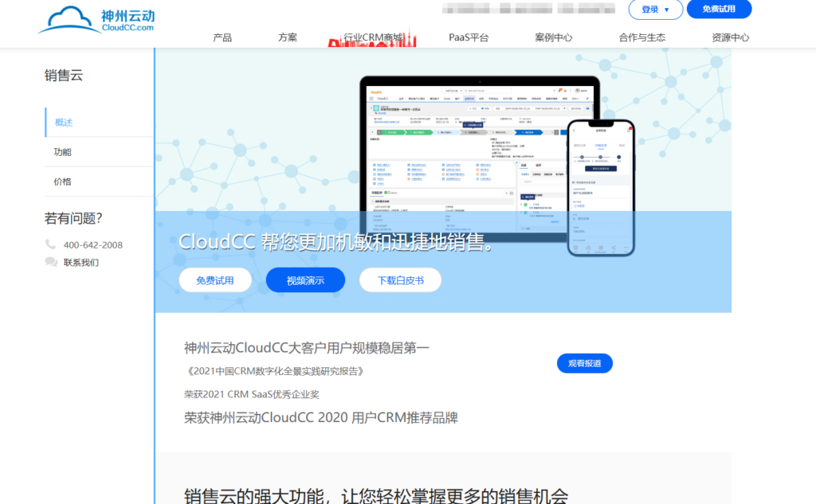Click the 荣获2021 CRM SaaS优秀企业奖 text
Image resolution: width=816 pixels, height=504 pixels.
[x=252, y=394]
